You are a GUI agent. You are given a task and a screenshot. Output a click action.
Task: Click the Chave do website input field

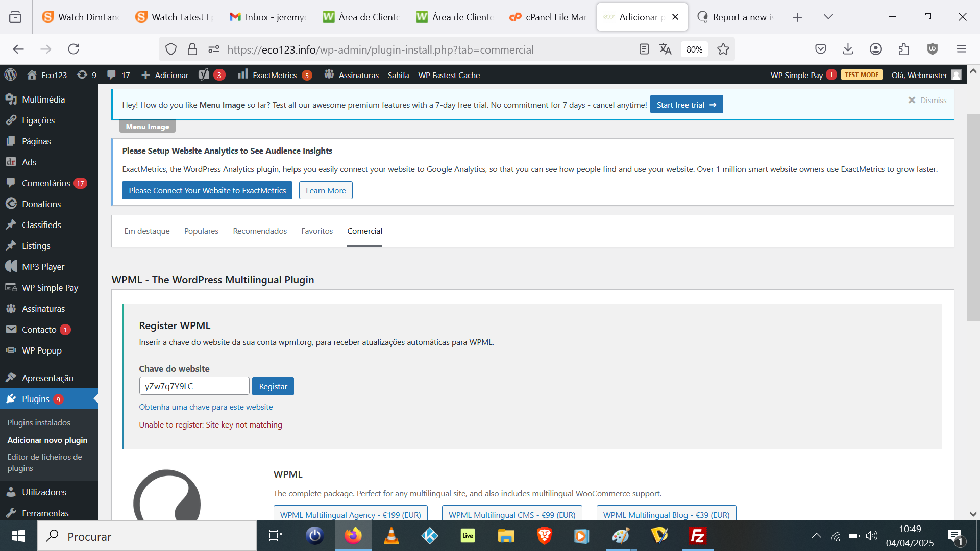pos(194,386)
